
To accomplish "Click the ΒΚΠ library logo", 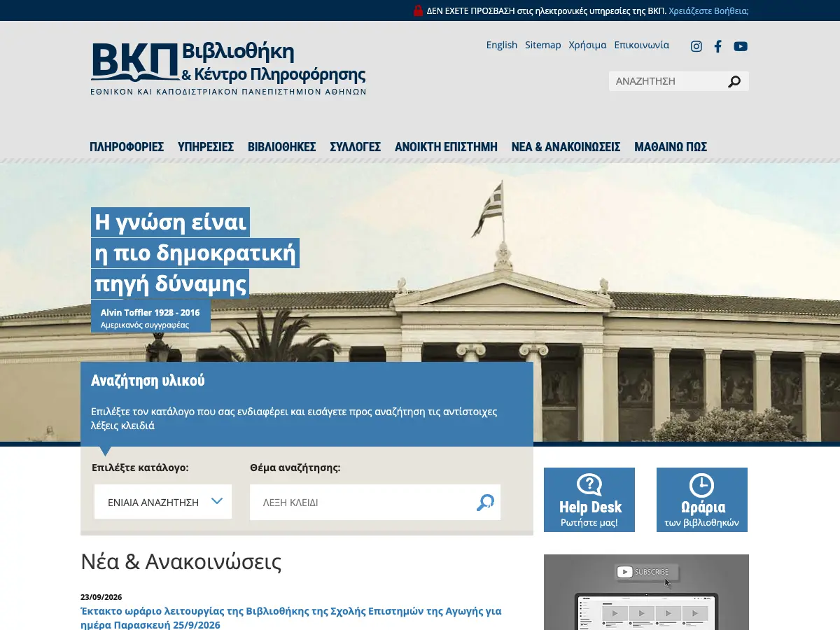I will click(228, 69).
